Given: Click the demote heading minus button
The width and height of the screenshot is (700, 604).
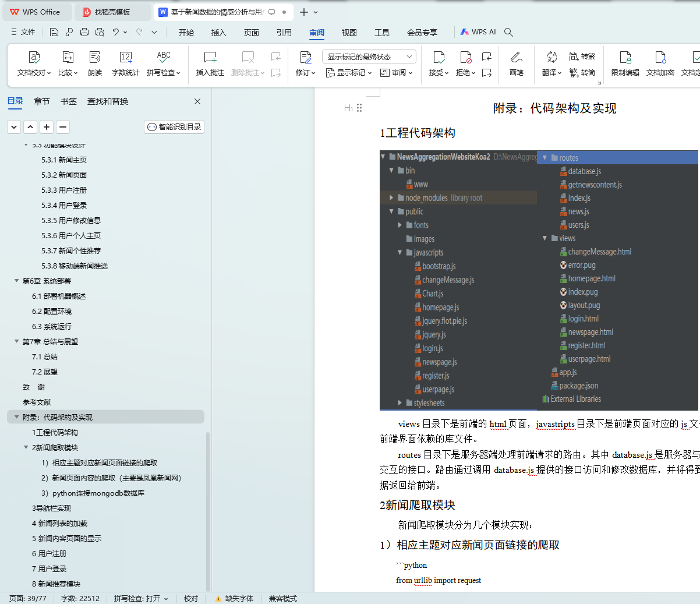Looking at the screenshot, I should pyautogui.click(x=63, y=127).
